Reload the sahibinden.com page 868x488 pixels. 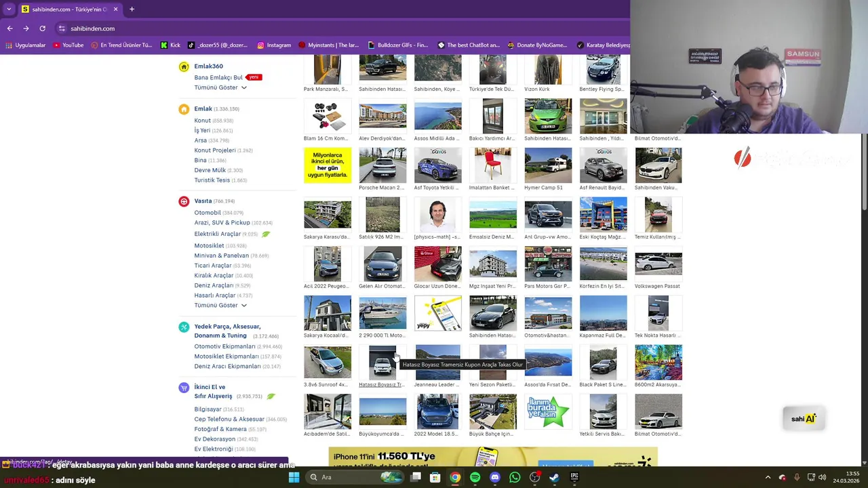(x=42, y=28)
